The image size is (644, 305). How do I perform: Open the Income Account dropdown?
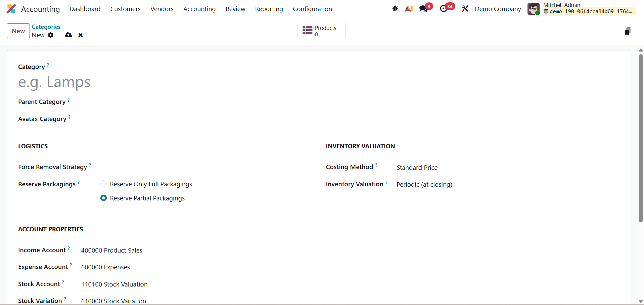(x=111, y=250)
